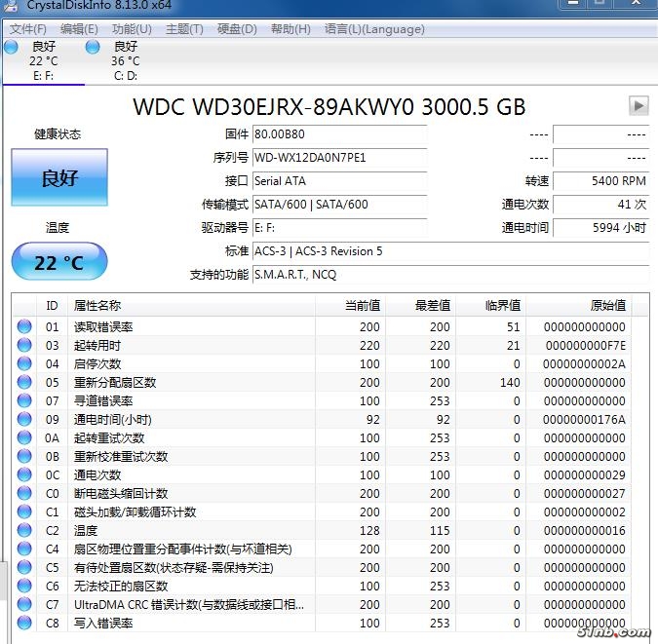Click the S.M.A.R.T., NCQ features field
Image resolution: width=658 pixels, height=644 pixels.
(x=450, y=275)
